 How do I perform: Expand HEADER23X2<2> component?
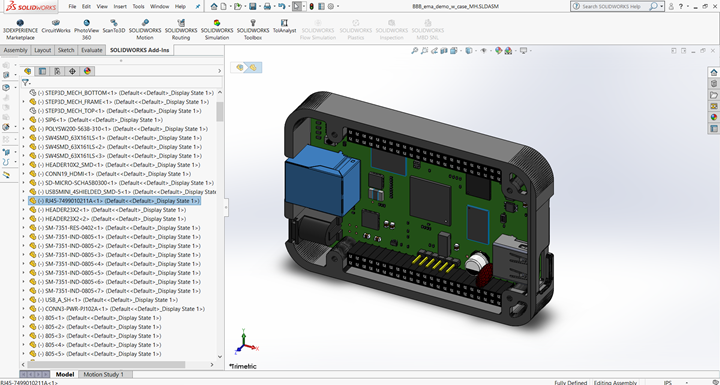(x=24, y=219)
